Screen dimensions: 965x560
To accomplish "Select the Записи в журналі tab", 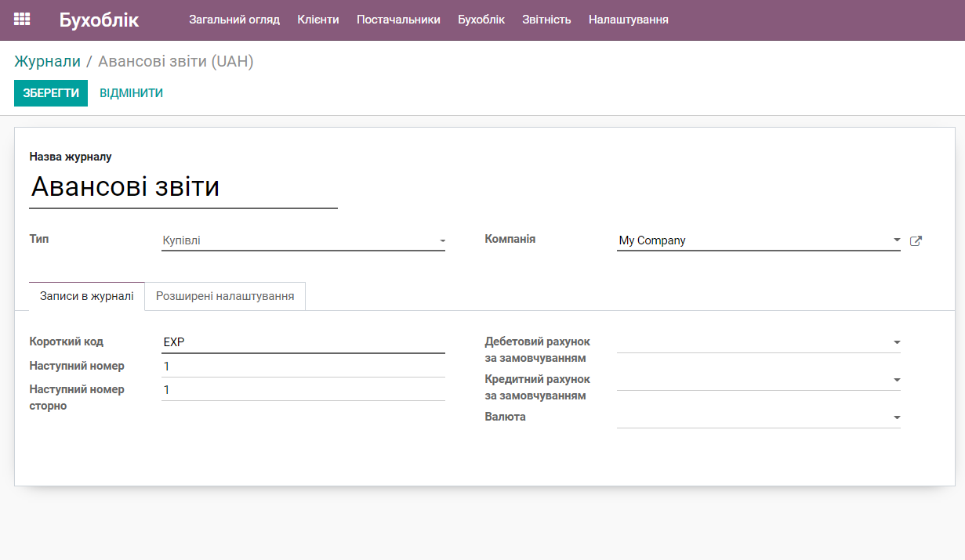I will click(86, 296).
